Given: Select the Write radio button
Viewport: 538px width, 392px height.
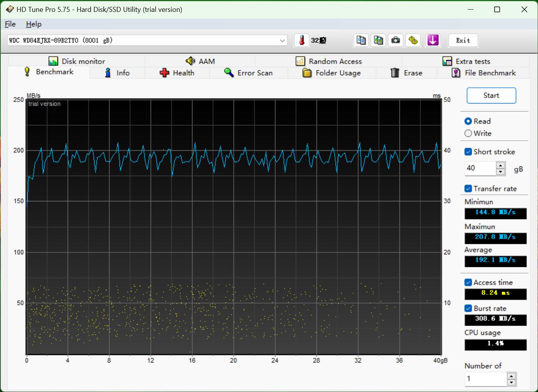Looking at the screenshot, I should pyautogui.click(x=468, y=133).
